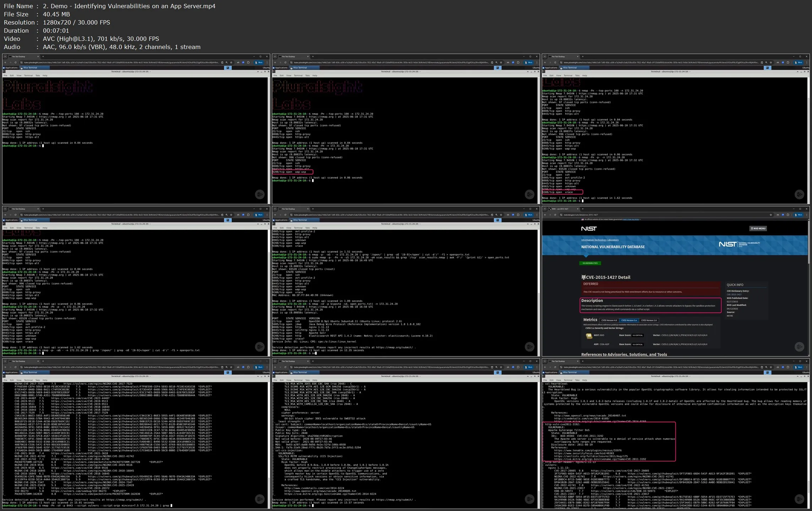Click file name '2. Demo - Identifying Vulnerabilities' text
The height and width of the screenshot is (511, 812).
pos(129,6)
